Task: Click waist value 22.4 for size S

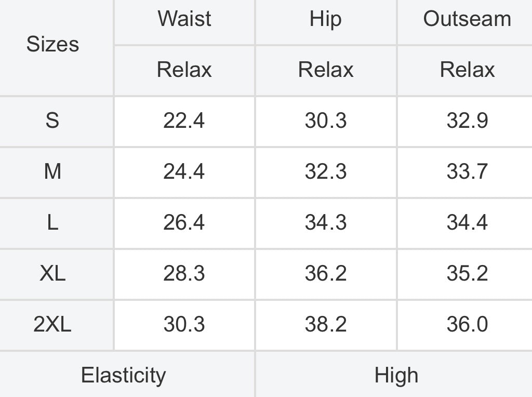Action: pyautogui.click(x=184, y=121)
